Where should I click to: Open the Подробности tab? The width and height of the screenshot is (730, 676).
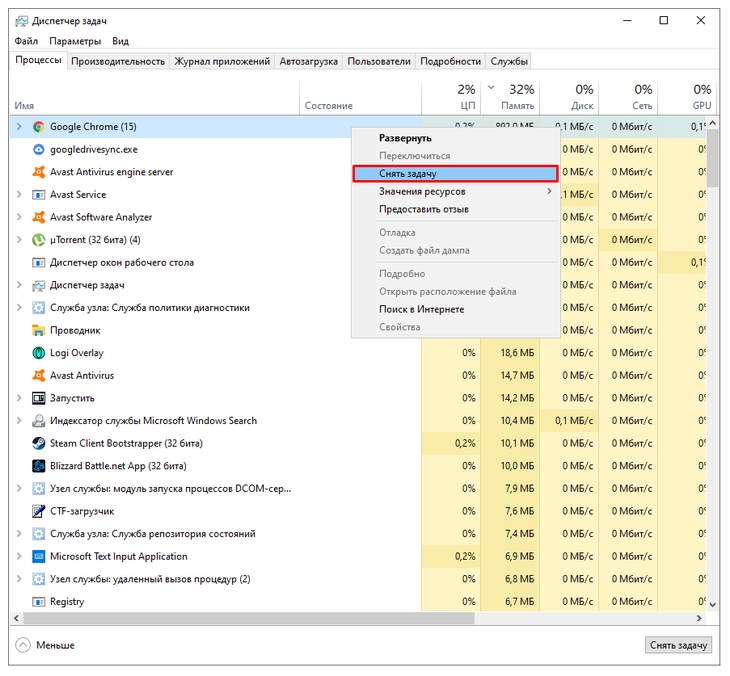pyautogui.click(x=450, y=61)
